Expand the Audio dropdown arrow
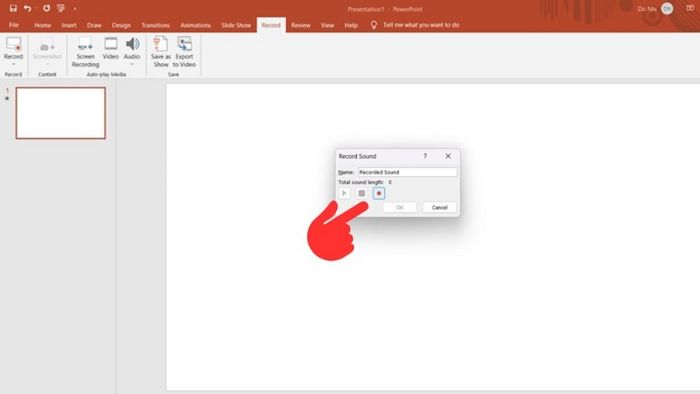This screenshot has height=394, width=700. 132,65
